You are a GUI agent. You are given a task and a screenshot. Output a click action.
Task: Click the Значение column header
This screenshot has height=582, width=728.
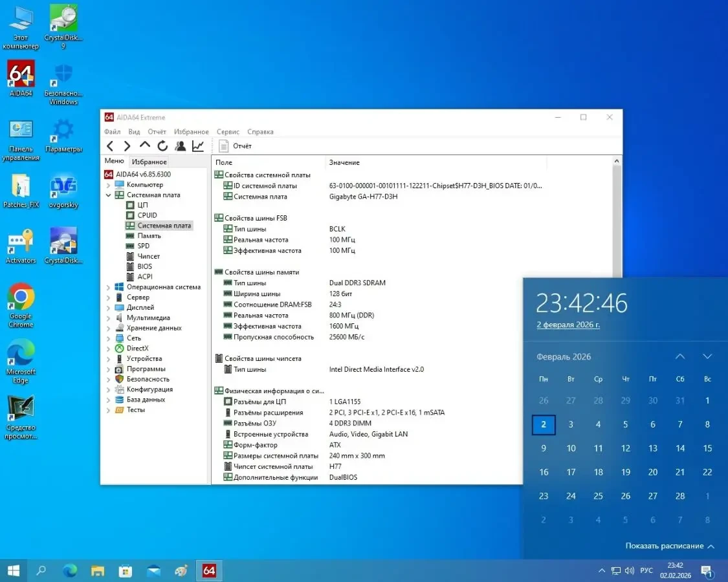[x=436, y=162]
